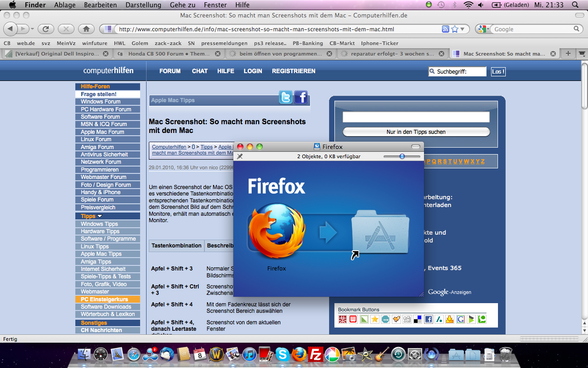Click the Los ! search button
The width and height of the screenshot is (588, 368).
coord(498,72)
